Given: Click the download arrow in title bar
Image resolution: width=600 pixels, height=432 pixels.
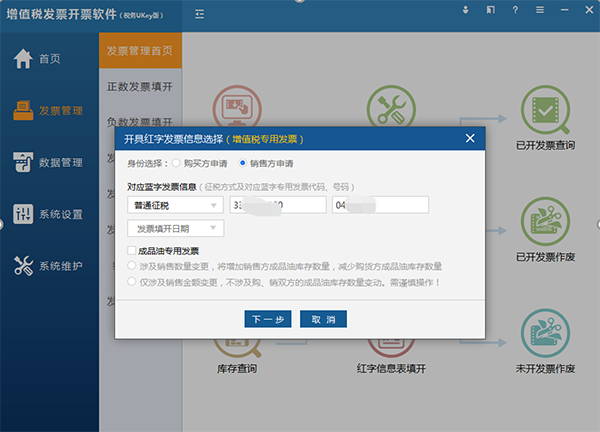Looking at the screenshot, I should (465, 10).
